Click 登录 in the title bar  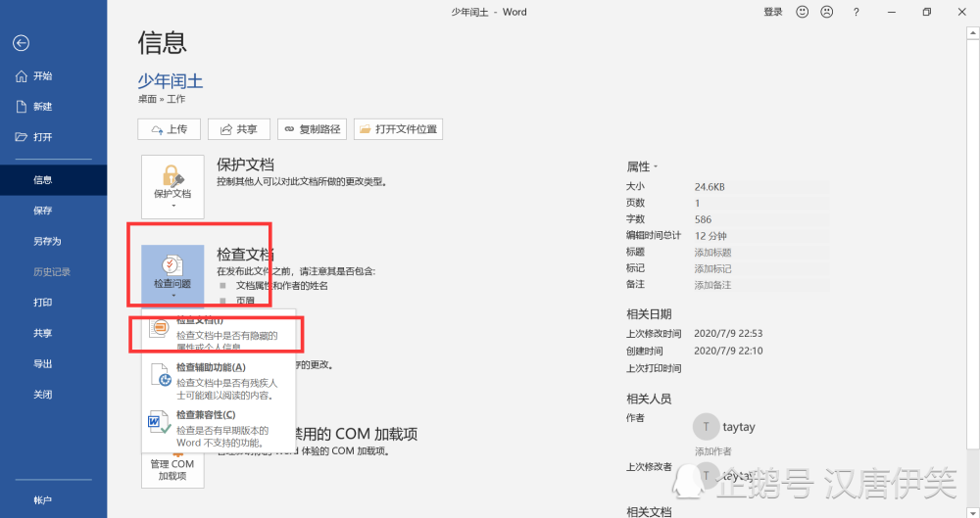tap(773, 12)
